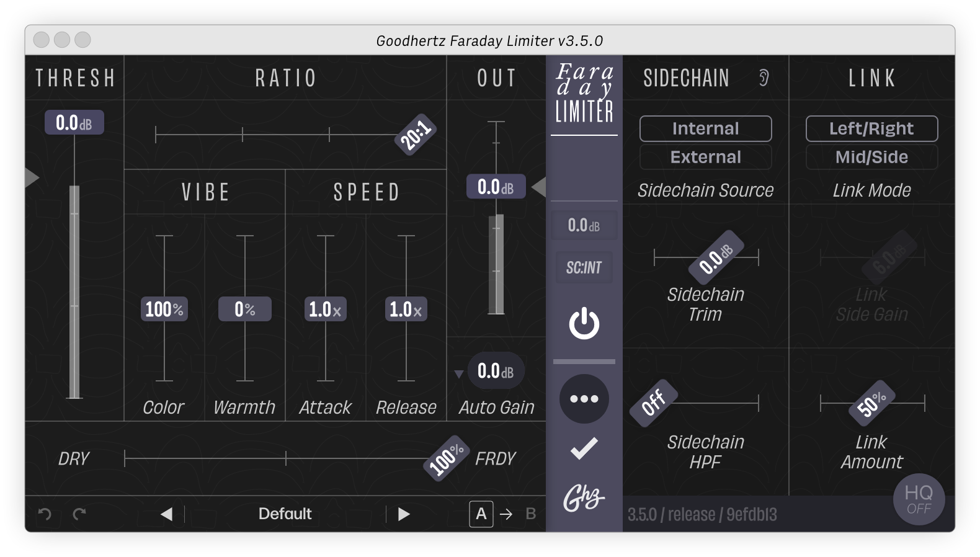The image size is (980, 557).
Task: Select the Internal sidechain source
Action: coord(706,128)
